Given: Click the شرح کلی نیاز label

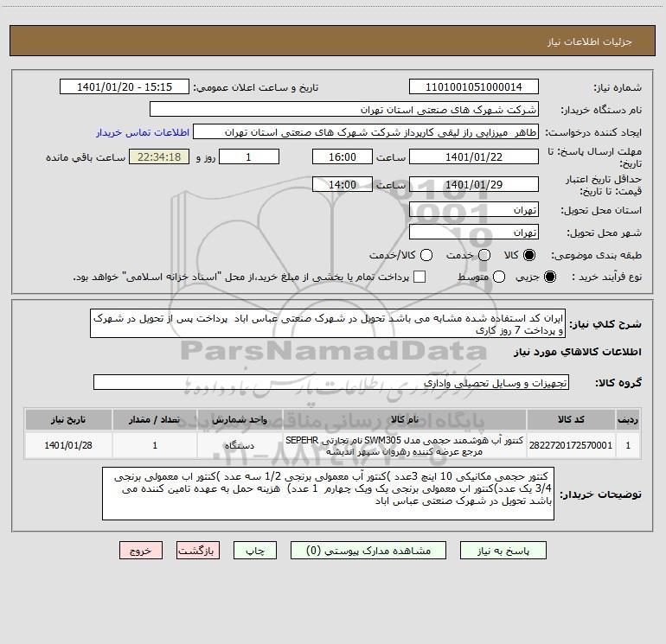Looking at the screenshot, I should point(605,324).
